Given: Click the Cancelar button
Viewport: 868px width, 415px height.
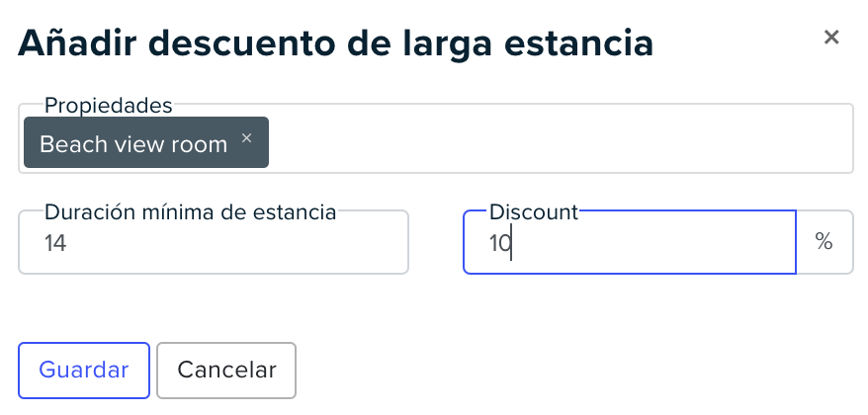Looking at the screenshot, I should click(226, 371).
